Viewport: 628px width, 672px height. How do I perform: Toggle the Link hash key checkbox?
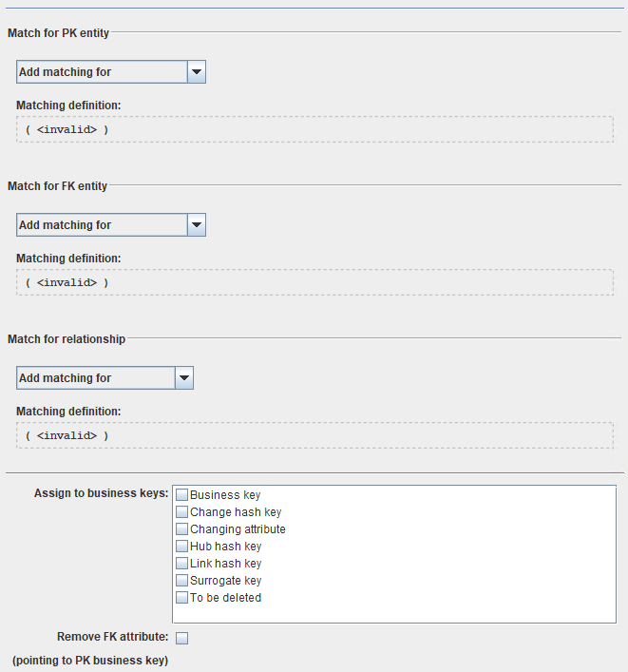point(182,564)
